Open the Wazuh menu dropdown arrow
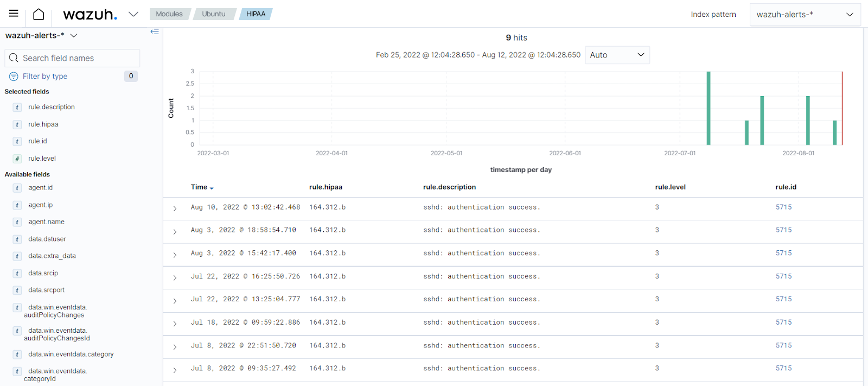Screen dimensions: 868x386 [133, 14]
